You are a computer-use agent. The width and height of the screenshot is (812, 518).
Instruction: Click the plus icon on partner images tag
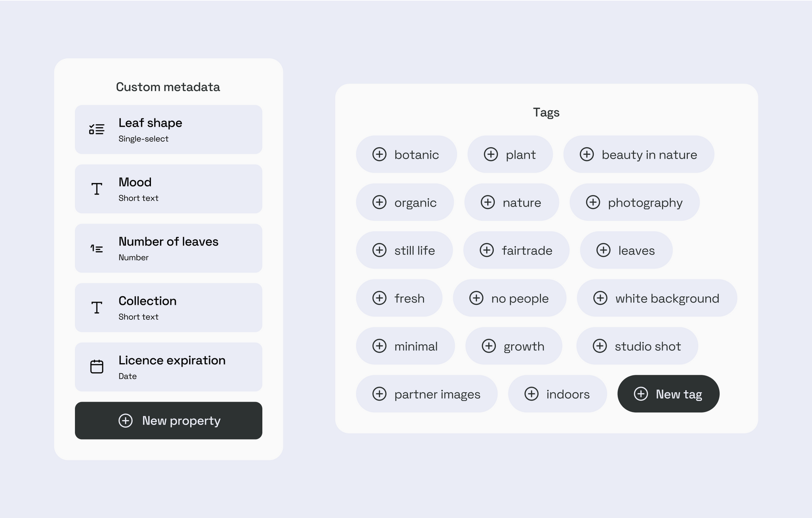point(379,394)
